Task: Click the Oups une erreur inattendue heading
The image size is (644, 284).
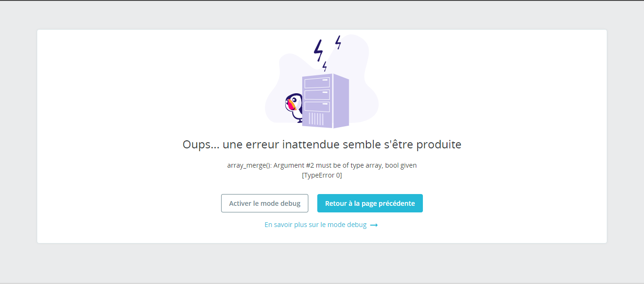Action: 322,145
